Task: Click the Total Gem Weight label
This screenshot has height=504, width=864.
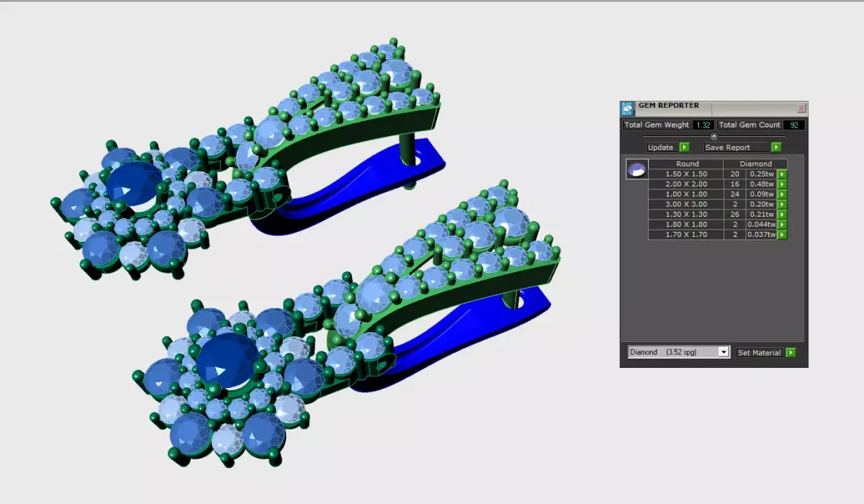Action: (657, 125)
